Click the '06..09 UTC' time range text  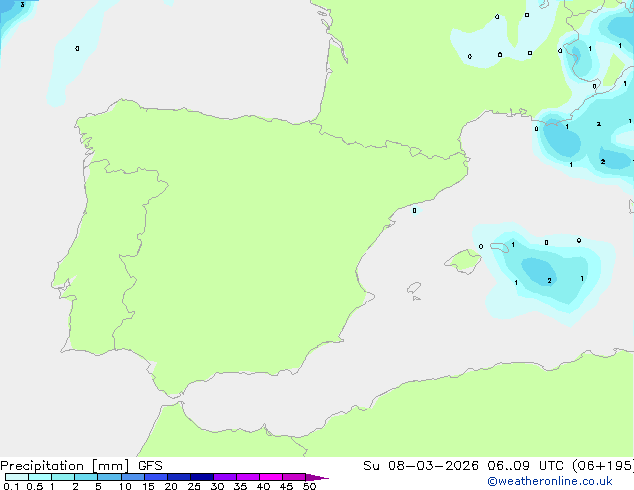point(525,466)
